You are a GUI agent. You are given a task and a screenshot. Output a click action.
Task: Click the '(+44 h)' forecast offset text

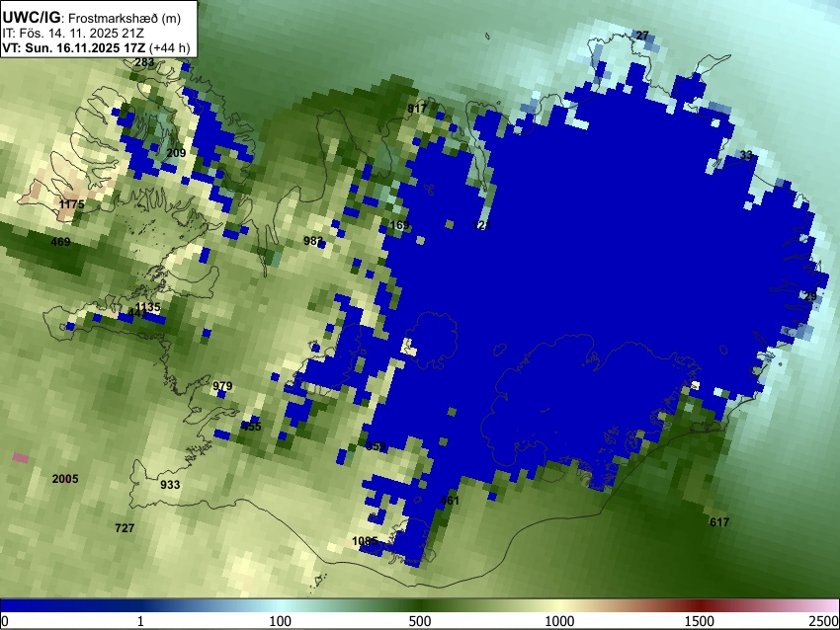click(169, 48)
